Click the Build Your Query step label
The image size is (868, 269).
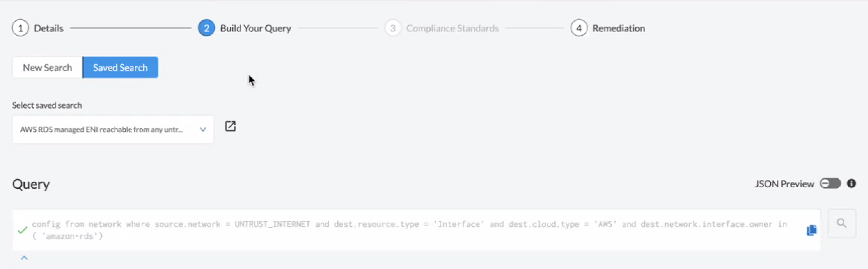[x=255, y=28]
